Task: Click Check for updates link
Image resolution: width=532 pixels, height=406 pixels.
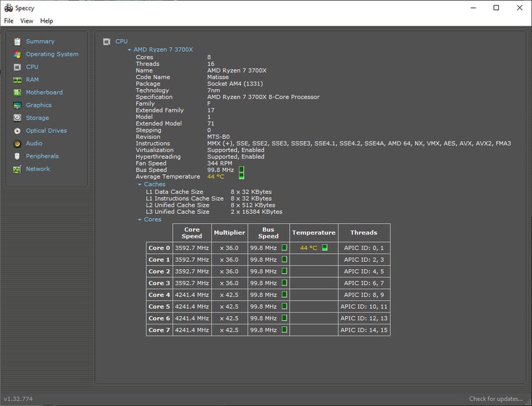Action: click(x=495, y=399)
